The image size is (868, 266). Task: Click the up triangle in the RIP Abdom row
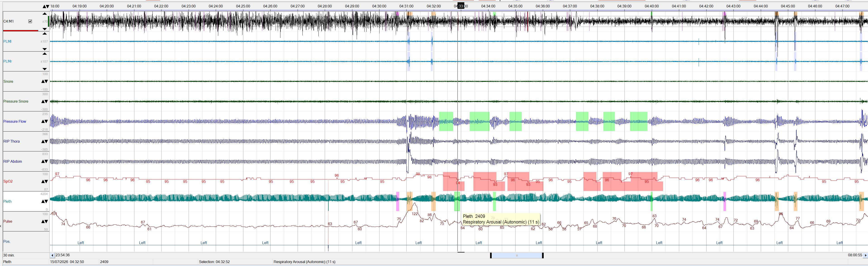tap(43, 162)
